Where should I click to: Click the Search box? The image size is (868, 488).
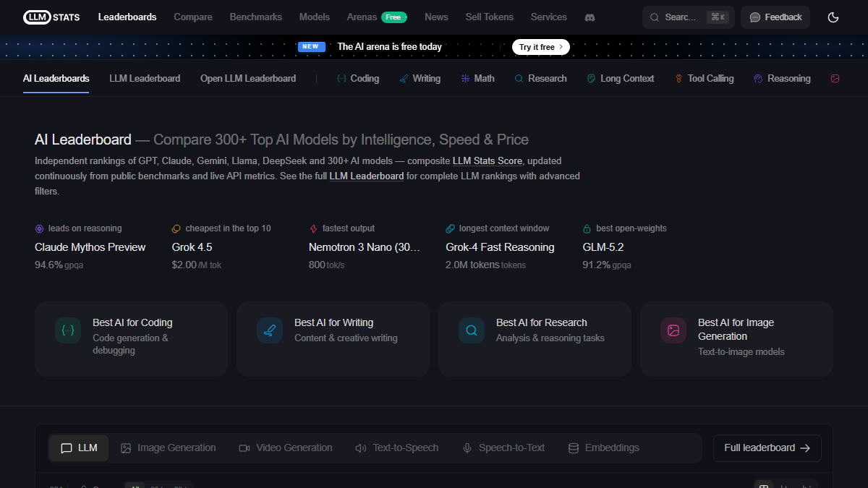[x=689, y=17]
